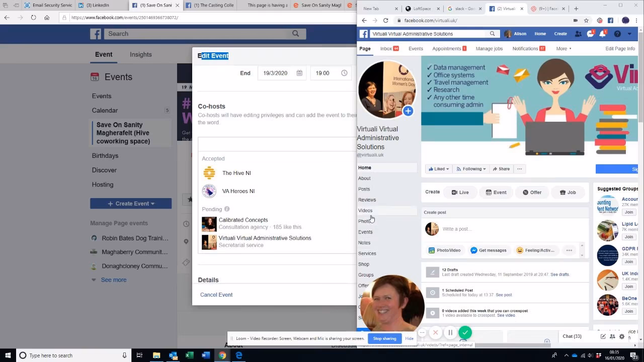Image resolution: width=644 pixels, height=362 pixels.
Task: Finish the Loom recording with the green check
Action: click(465, 332)
